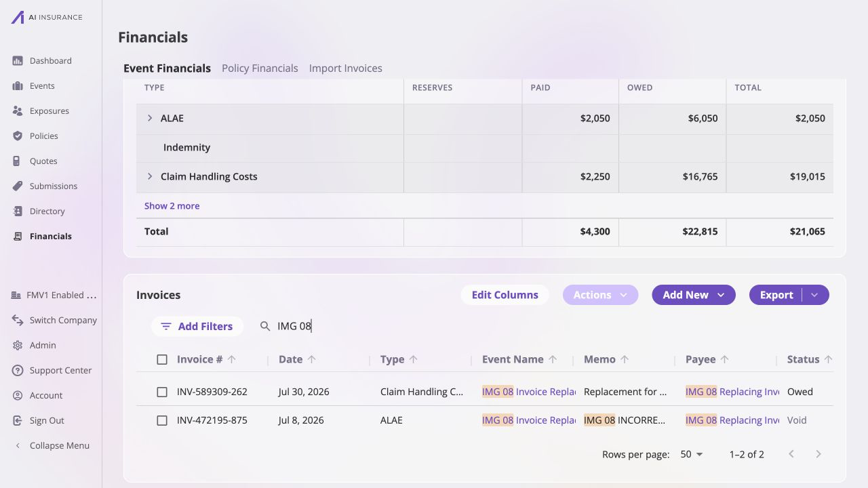Click the ALAE owed amount $6,050
This screenshot has width=868, height=488.
pyautogui.click(x=703, y=119)
